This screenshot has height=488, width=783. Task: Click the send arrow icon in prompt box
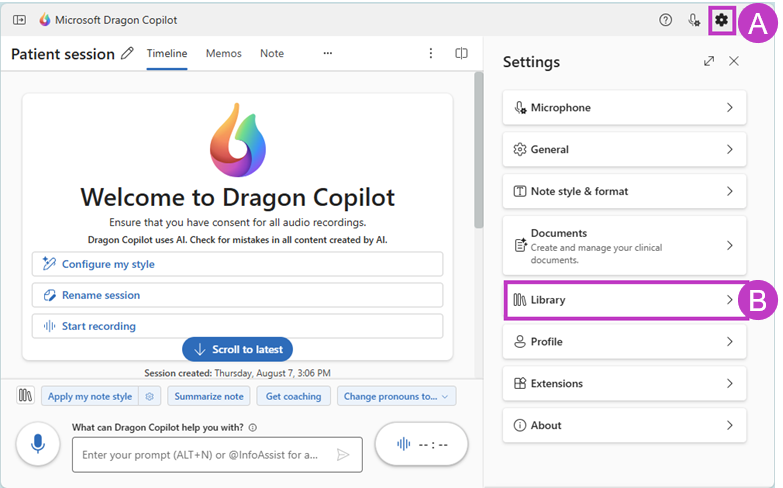click(343, 454)
